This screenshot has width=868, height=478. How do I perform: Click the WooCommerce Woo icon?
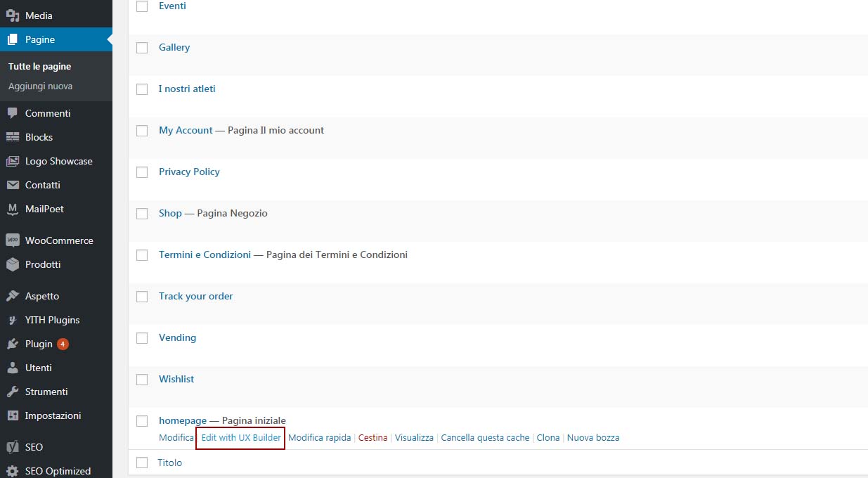coord(13,240)
